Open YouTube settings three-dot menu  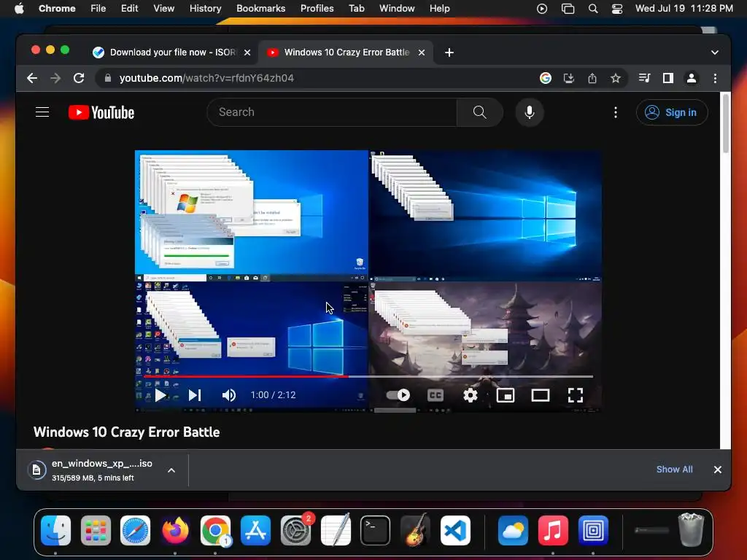616,112
